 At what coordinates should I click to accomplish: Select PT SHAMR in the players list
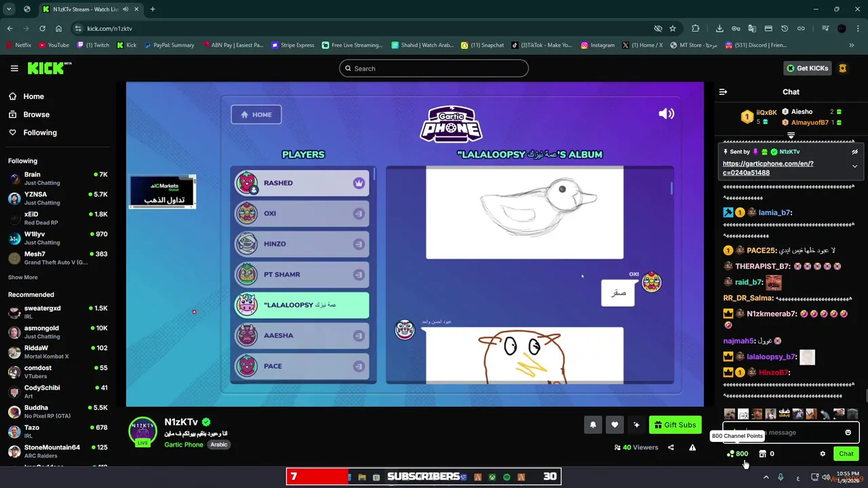(302, 274)
